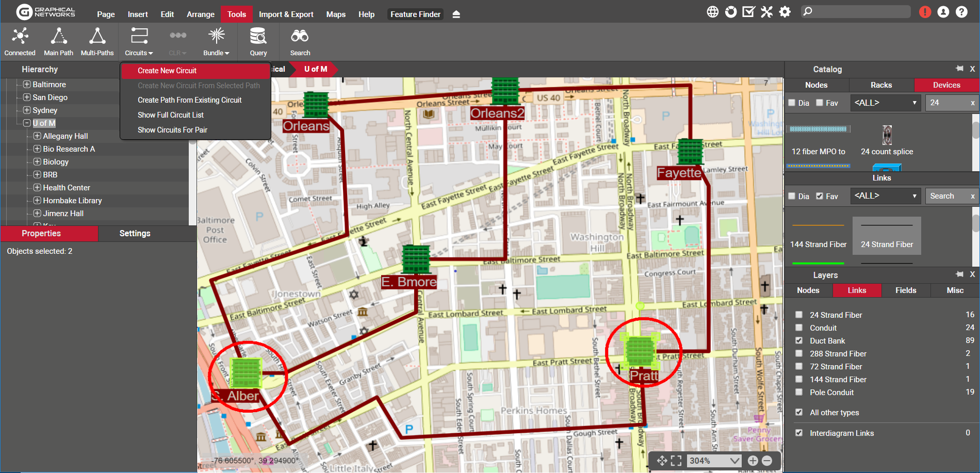Screen dimensions: 980x473
Task: Toggle the Dia checkbox in Links section
Action: pos(792,196)
